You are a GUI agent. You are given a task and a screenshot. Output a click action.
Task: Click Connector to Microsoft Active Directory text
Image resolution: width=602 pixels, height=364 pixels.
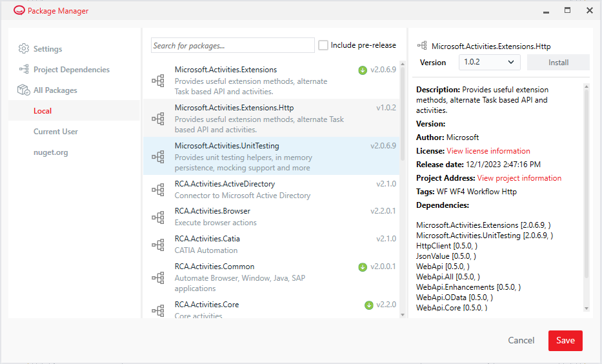[x=243, y=196]
